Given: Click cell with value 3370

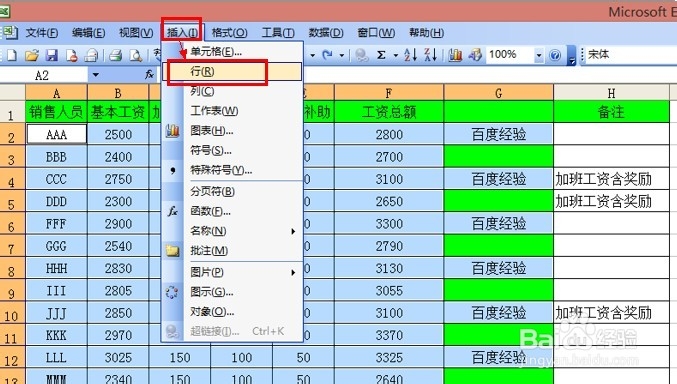Looking at the screenshot, I should coord(389,335).
